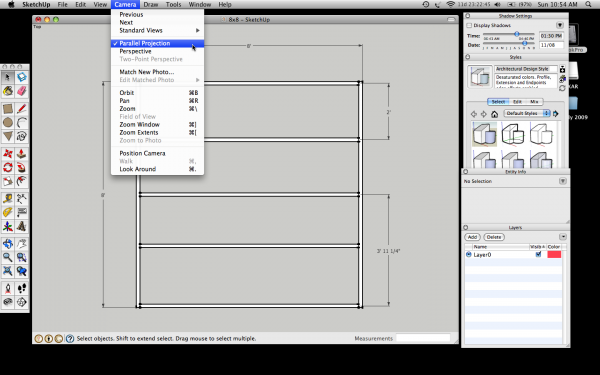
Task: Choose the Circle tool
Action: (x=8, y=122)
